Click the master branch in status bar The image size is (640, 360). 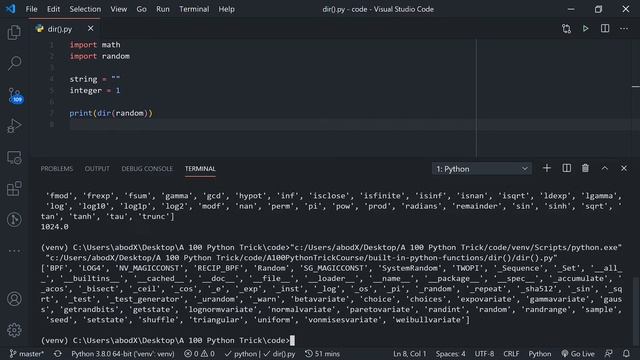coord(27,354)
